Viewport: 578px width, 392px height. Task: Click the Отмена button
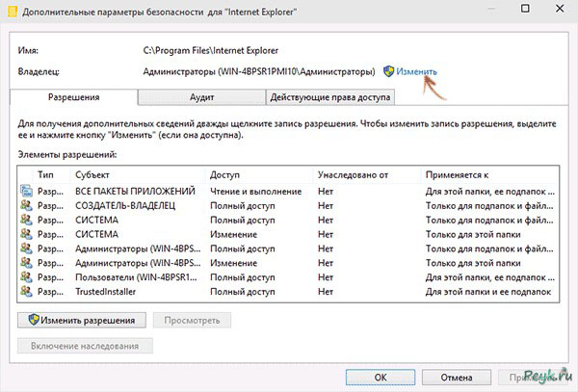[457, 378]
